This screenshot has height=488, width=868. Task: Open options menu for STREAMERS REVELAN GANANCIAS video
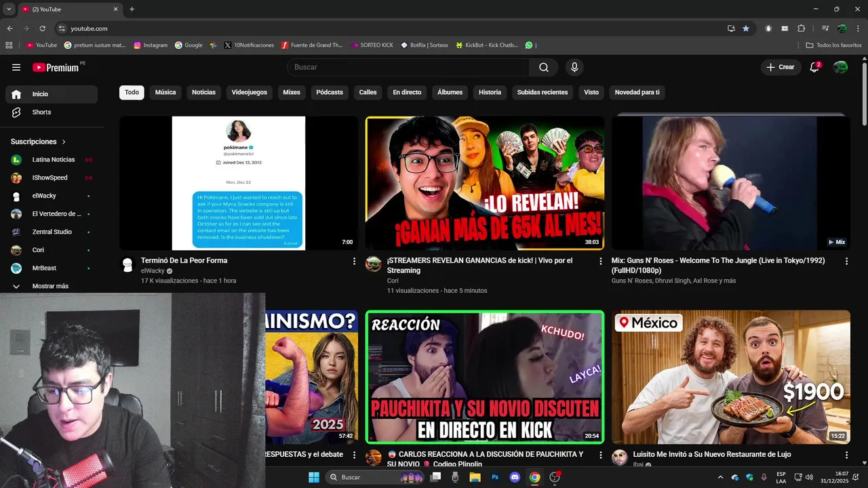pyautogui.click(x=600, y=261)
